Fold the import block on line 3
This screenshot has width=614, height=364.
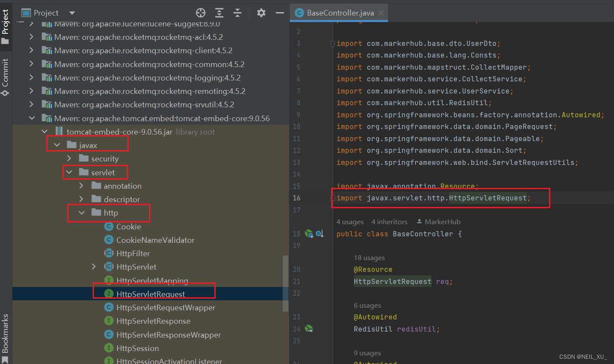click(333, 43)
